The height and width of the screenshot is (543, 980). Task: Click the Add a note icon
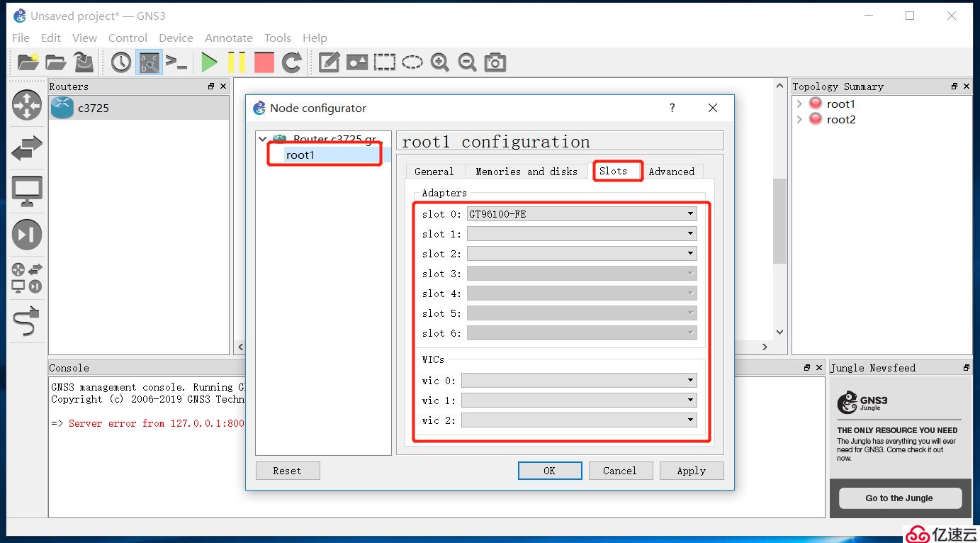tap(329, 62)
